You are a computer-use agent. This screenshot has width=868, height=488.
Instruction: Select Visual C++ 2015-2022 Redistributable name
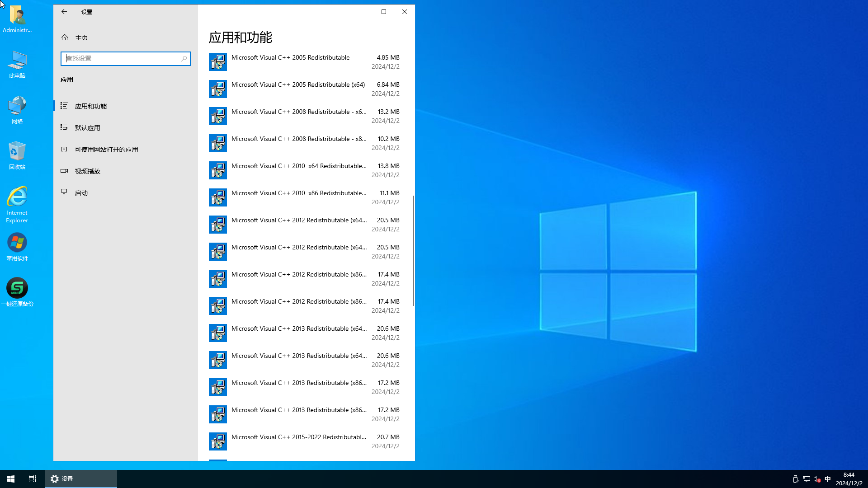(x=299, y=437)
